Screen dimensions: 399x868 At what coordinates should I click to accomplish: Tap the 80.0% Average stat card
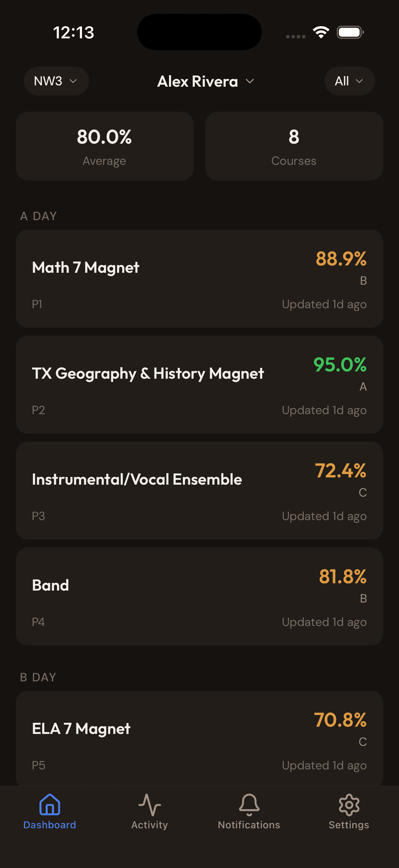coord(104,146)
